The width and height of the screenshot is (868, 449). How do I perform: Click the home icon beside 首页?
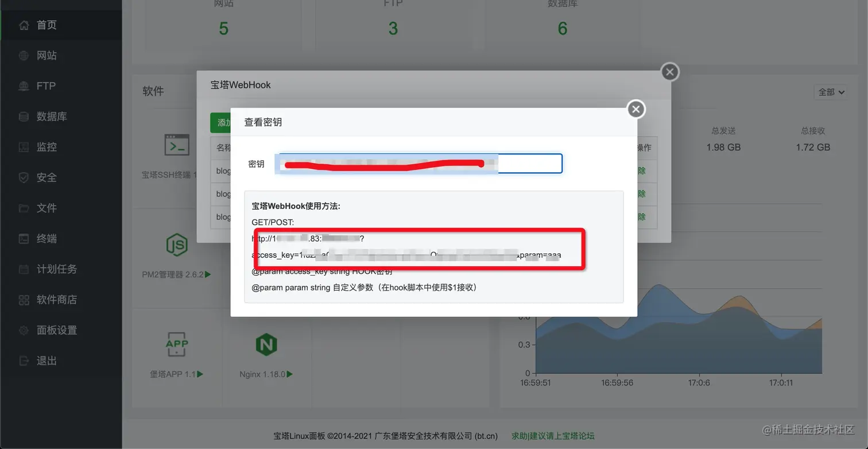click(x=24, y=25)
